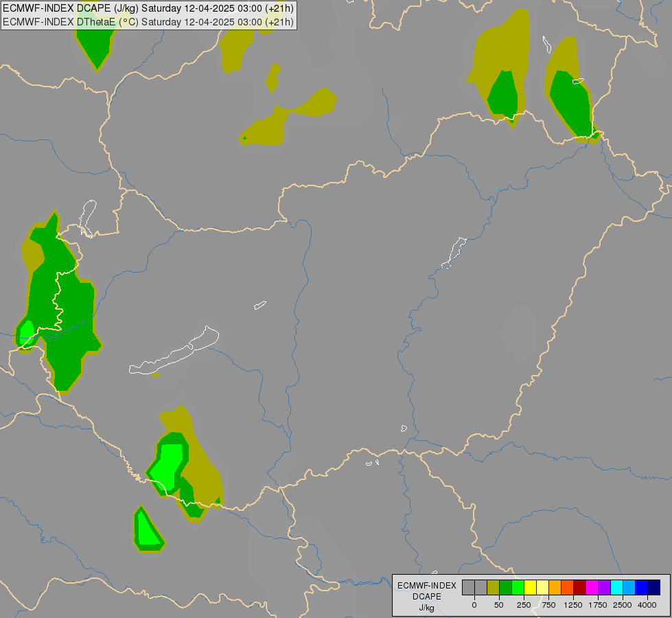The image size is (672, 618).
Task: Click the DCAPE (J/kg) title line
Action: click(148, 8)
